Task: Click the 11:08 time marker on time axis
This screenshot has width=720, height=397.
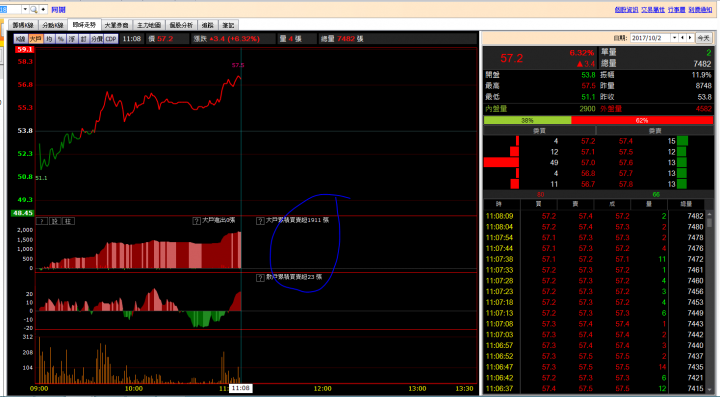Action: tap(240, 388)
